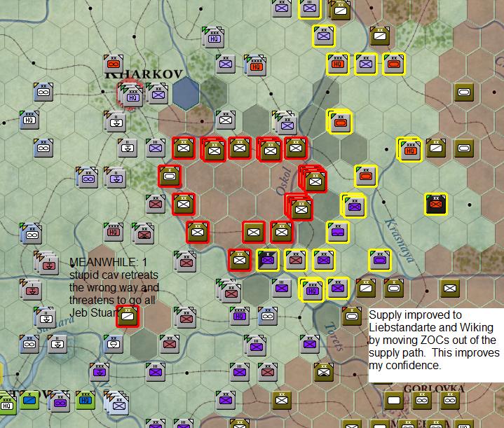
Task: Select the Soviet counter with half-filled infantry symbol near Gorlovka
Action: 324,373
